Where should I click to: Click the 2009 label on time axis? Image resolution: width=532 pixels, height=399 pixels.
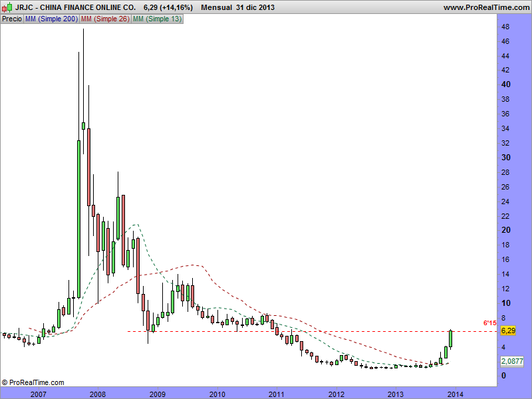tap(158, 394)
